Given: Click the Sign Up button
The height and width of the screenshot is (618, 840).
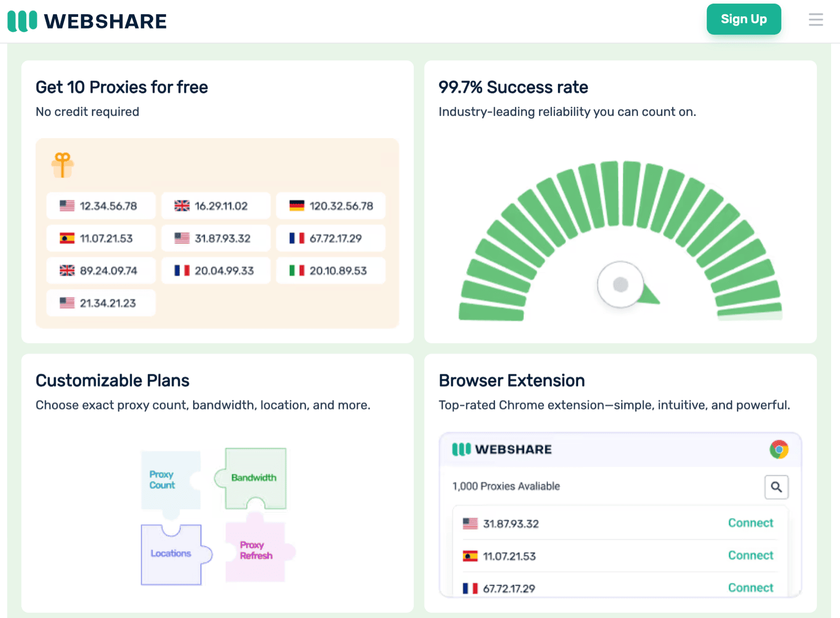Looking at the screenshot, I should (x=743, y=19).
